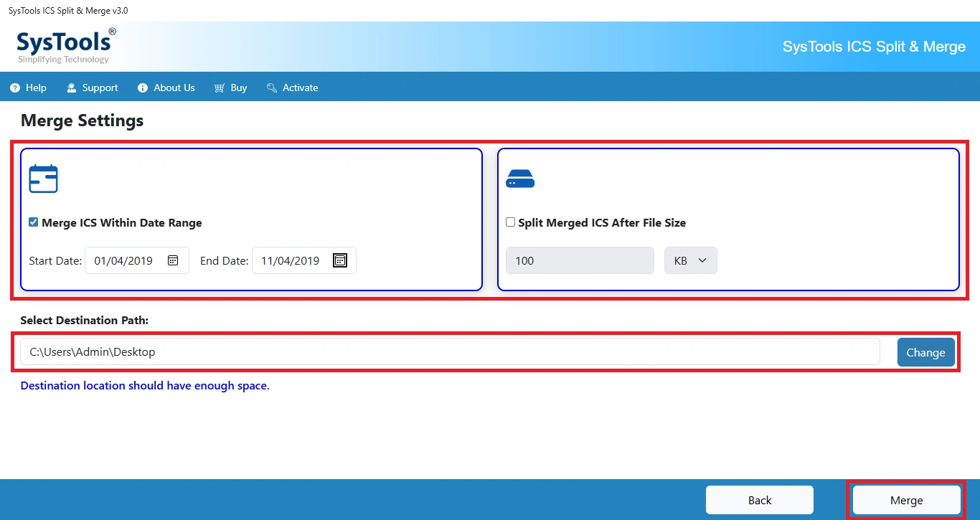Click the Start Date: label
Image resolution: width=980 pixels, height=520 pixels.
tap(55, 260)
